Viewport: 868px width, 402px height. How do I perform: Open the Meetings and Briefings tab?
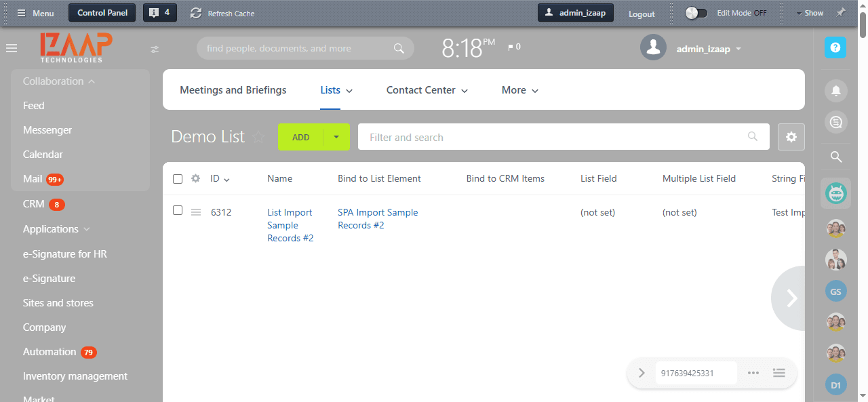[x=233, y=90]
